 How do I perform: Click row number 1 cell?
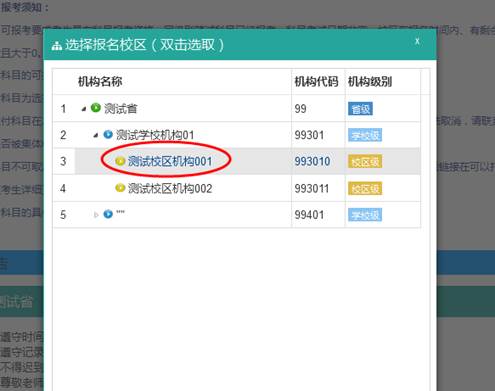point(63,109)
